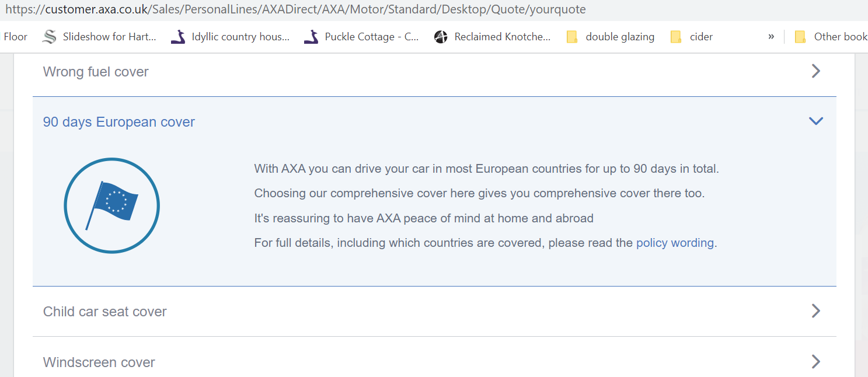Open the Other bookmarks folder
The width and height of the screenshot is (868, 377).
831,37
